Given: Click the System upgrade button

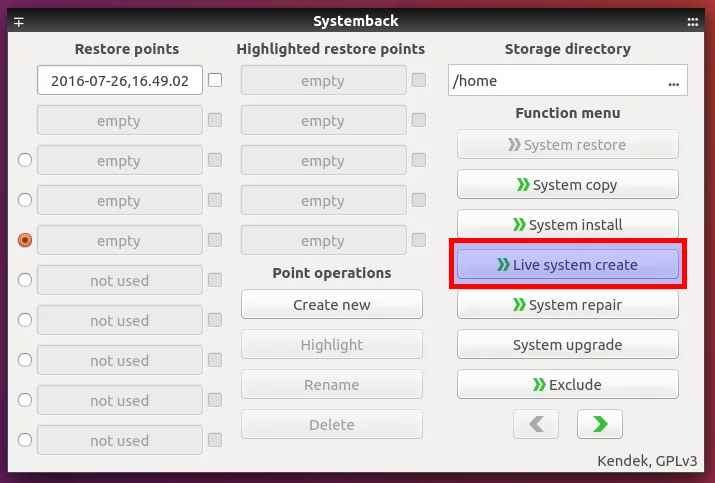Looking at the screenshot, I should coord(568,344).
